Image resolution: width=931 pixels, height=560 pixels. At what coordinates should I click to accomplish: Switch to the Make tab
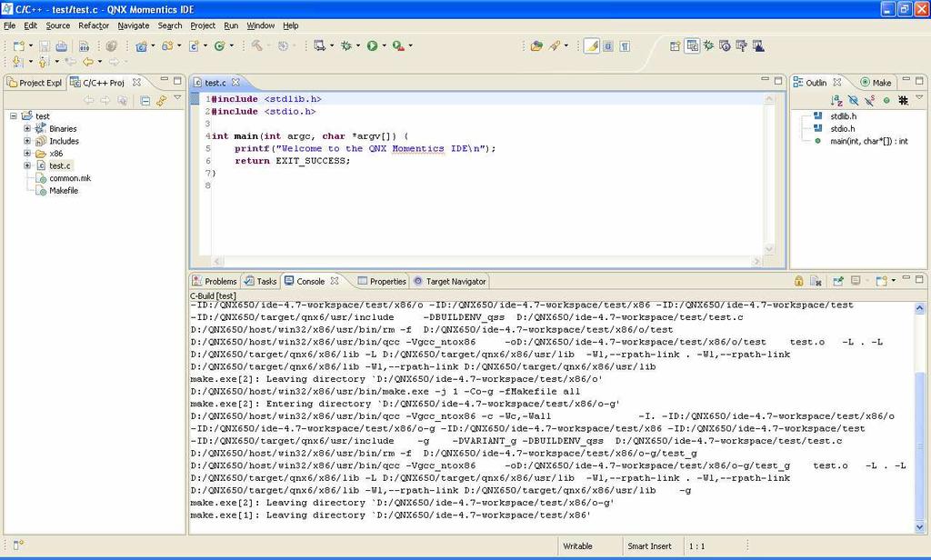pos(876,83)
